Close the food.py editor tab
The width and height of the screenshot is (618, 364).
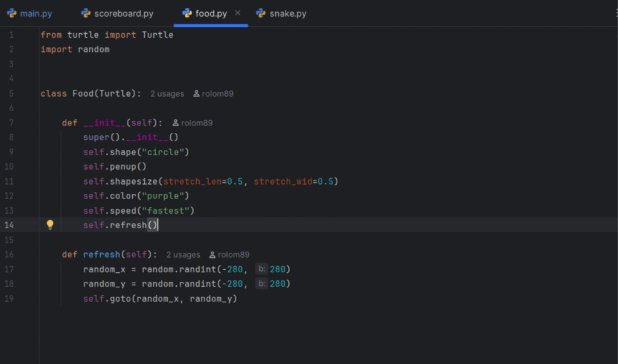tap(237, 13)
